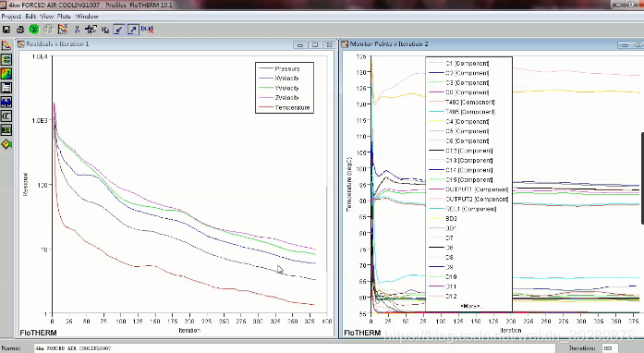644x353 pixels.
Task: Toggle the up-right arrow toolbar button
Action: 133,30
